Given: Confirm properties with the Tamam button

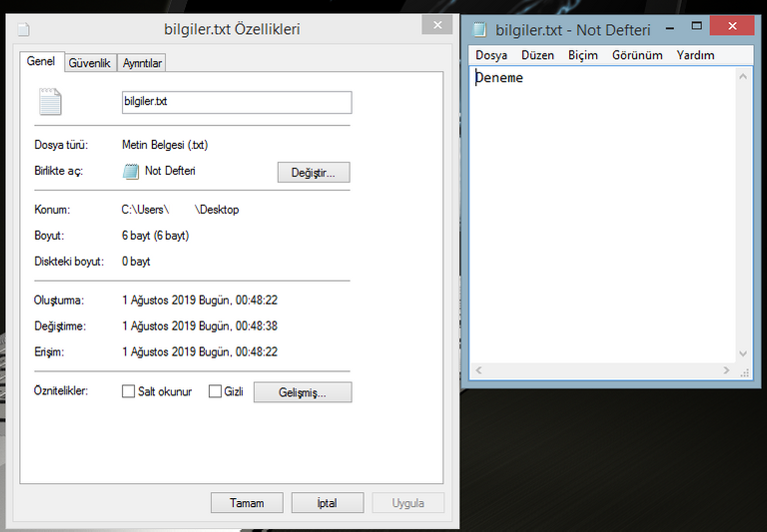Looking at the screenshot, I should coord(247,503).
